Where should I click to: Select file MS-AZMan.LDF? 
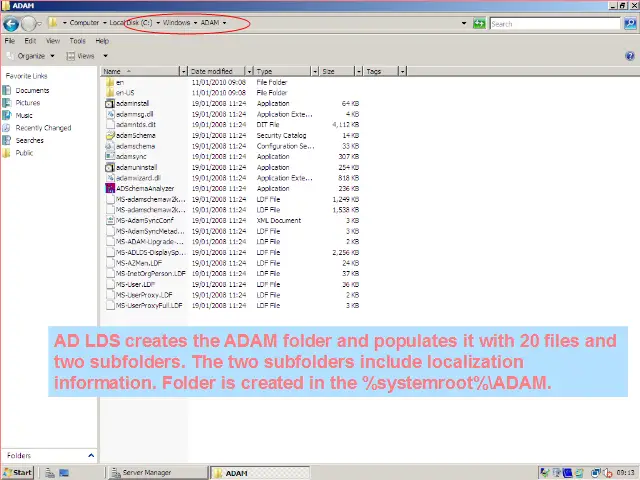tap(139, 263)
